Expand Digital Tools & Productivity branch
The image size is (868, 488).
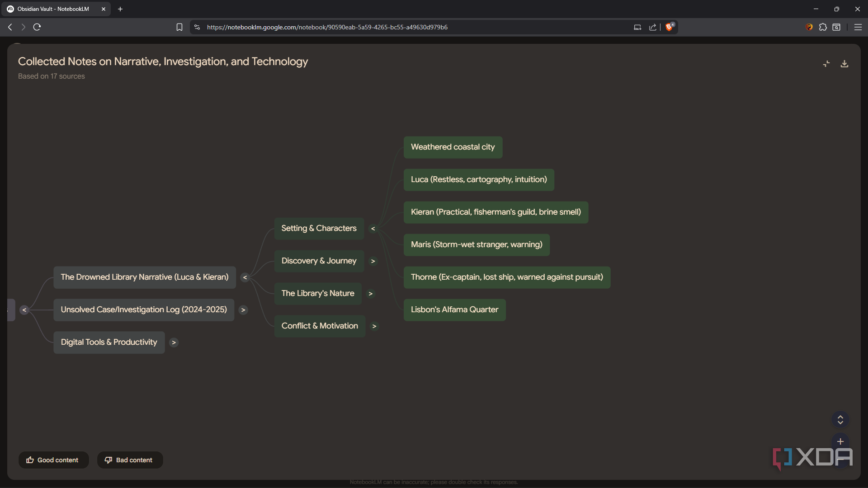pos(174,343)
